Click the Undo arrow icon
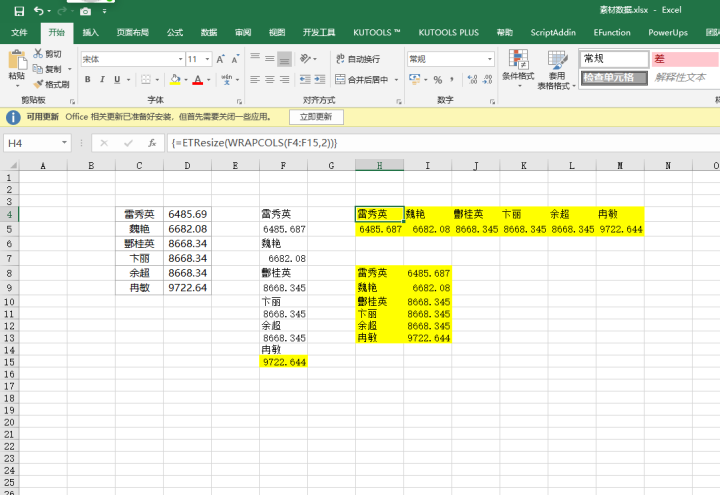 [x=39, y=11]
